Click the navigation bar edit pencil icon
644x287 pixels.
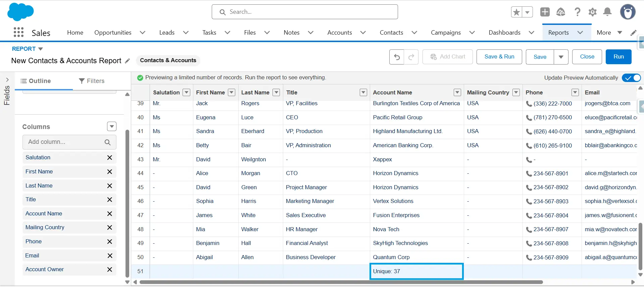[x=633, y=33]
